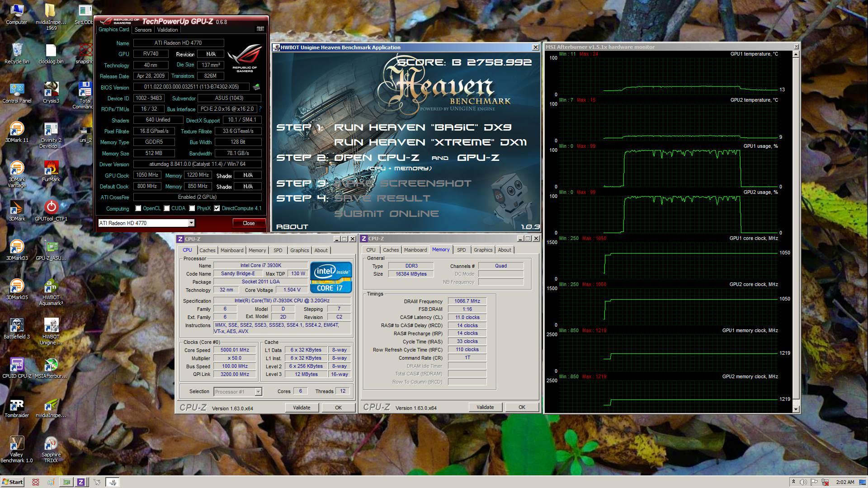This screenshot has height=488, width=868.
Task: Open the clocklog.bin file icon
Action: pos(51,54)
